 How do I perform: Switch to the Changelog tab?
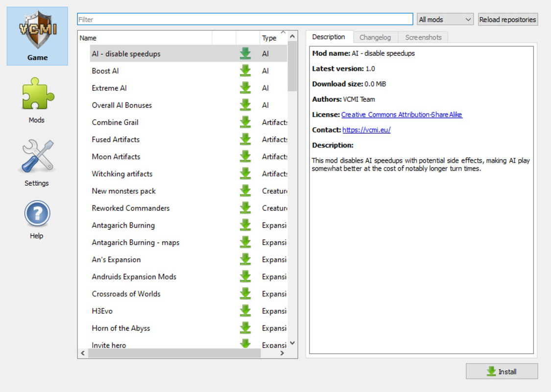click(x=375, y=37)
